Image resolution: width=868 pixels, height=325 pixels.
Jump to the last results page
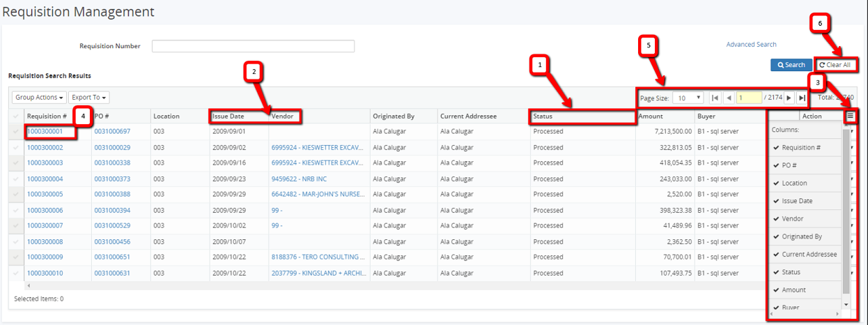point(803,98)
